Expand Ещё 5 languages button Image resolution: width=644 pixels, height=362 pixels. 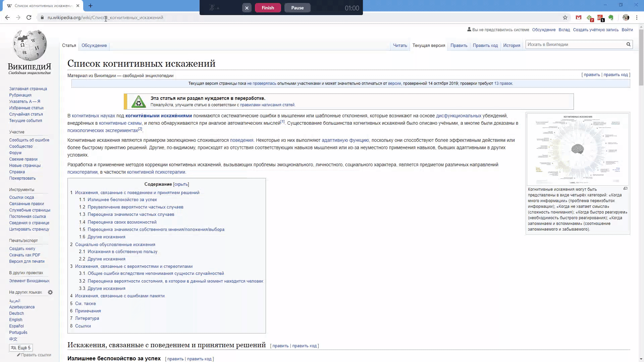tap(21, 348)
